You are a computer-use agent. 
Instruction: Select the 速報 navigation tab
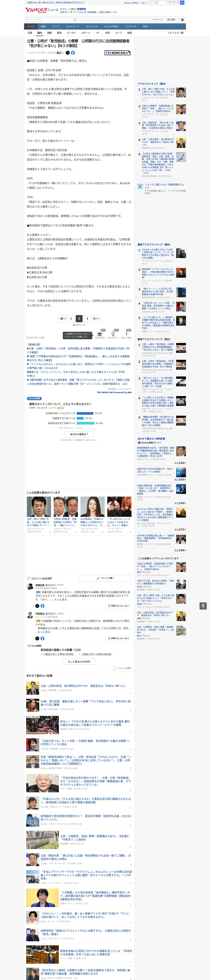(43, 27)
